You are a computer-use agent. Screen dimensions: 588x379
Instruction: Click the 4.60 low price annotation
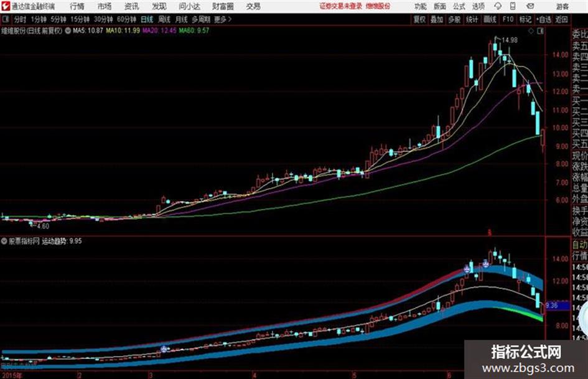[x=43, y=227]
